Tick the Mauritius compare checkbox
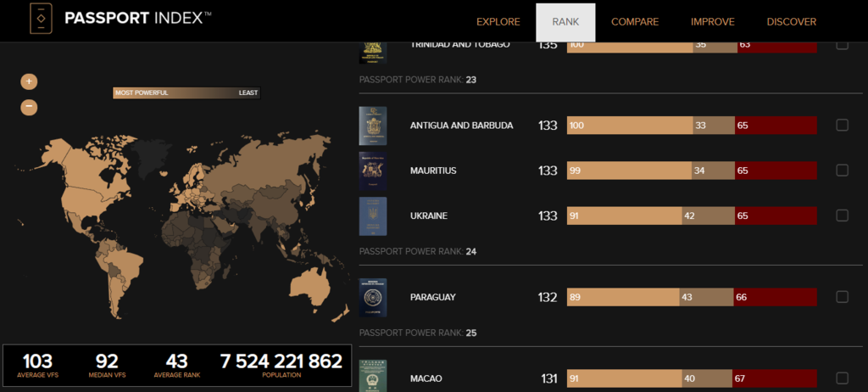Image resolution: width=868 pixels, height=392 pixels. [842, 171]
